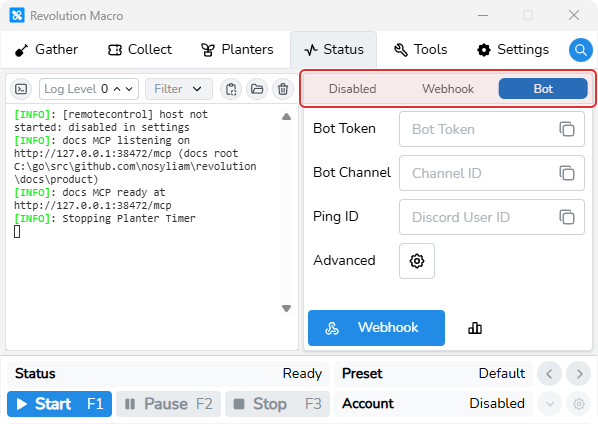This screenshot has height=424, width=598.
Task: Go to next preset arrow
Action: [x=579, y=374]
